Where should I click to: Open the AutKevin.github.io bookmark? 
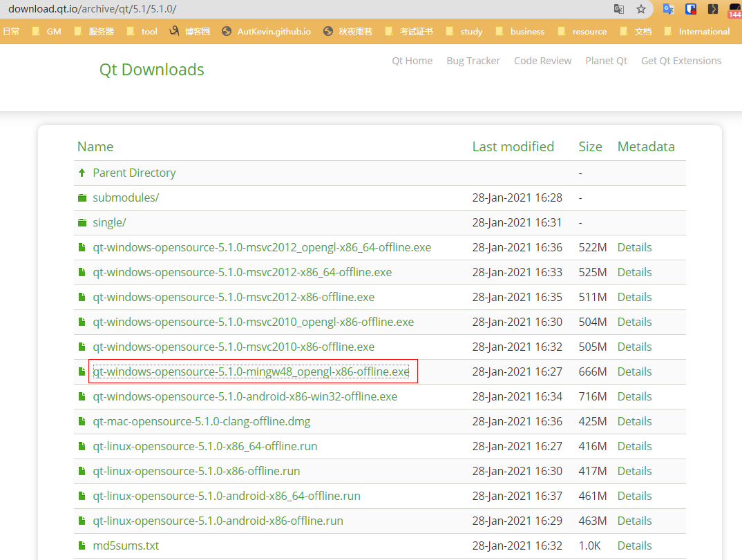(x=267, y=31)
